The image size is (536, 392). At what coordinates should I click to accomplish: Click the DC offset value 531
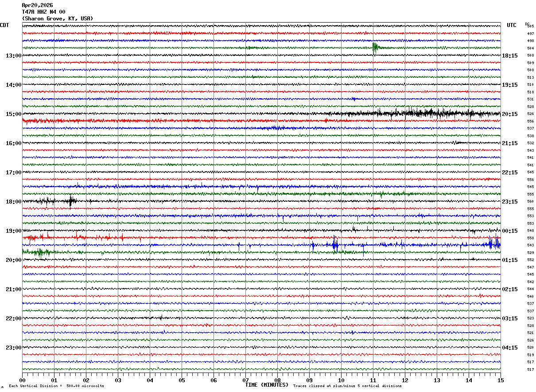coord(530,99)
